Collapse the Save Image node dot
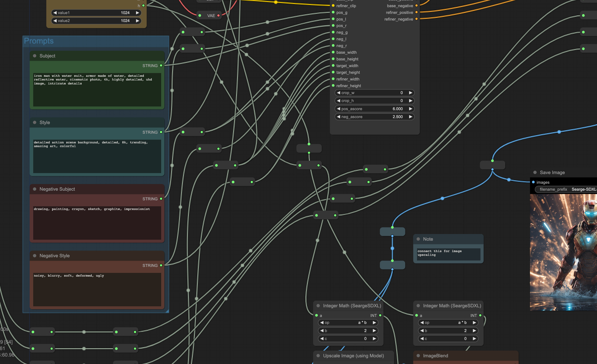The height and width of the screenshot is (364, 597). [535, 172]
